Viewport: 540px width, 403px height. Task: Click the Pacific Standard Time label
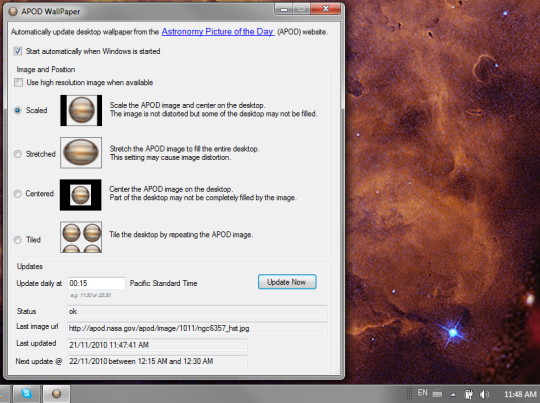[164, 283]
